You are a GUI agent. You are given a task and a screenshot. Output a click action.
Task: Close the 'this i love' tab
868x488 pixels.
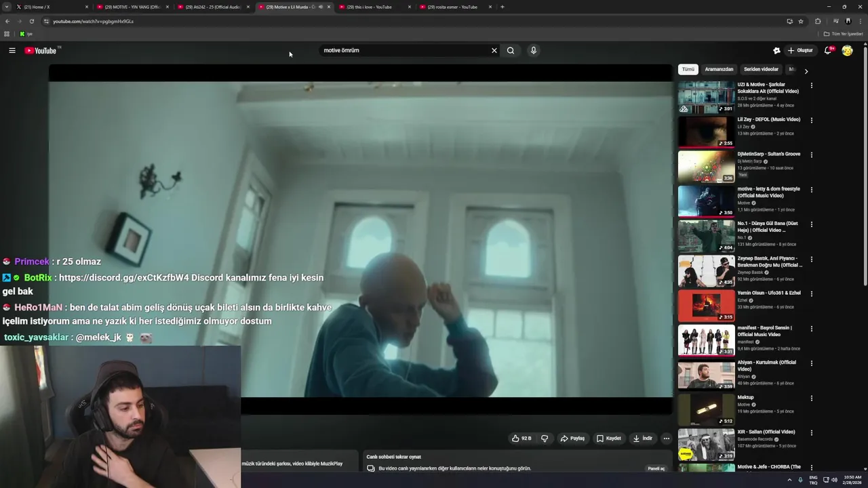click(410, 7)
